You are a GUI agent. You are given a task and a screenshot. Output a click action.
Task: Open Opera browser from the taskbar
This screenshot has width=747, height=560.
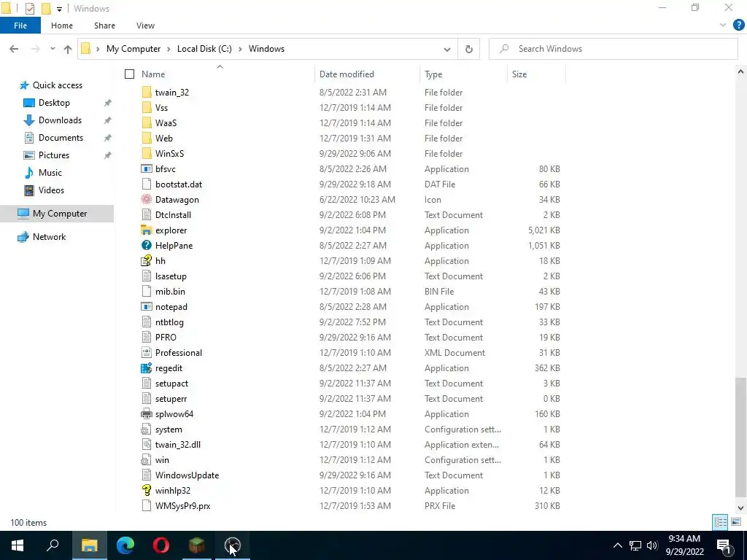point(161,545)
